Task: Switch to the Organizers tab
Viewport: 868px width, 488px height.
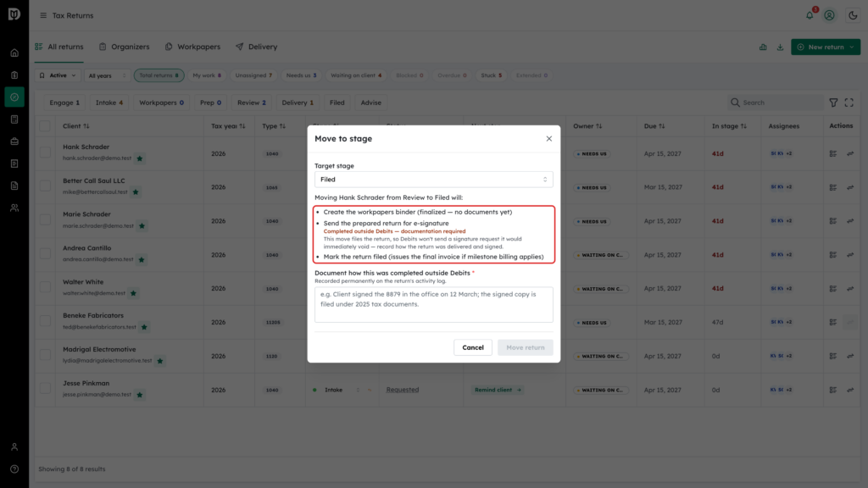Action: (125, 47)
